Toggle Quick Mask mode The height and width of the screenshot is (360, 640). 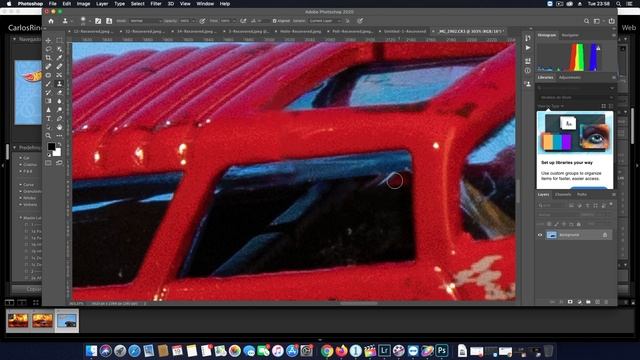pyautogui.click(x=49, y=163)
